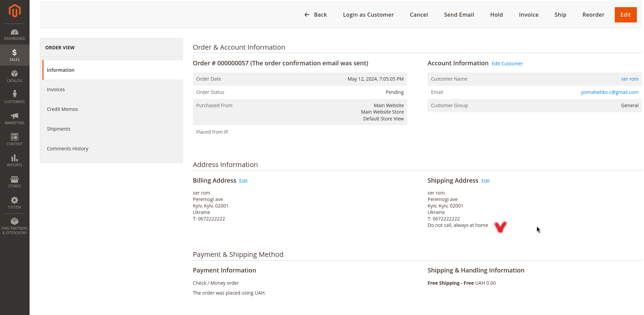Click the Ship button
Viewport: 644px width, 315px height.
point(560,15)
